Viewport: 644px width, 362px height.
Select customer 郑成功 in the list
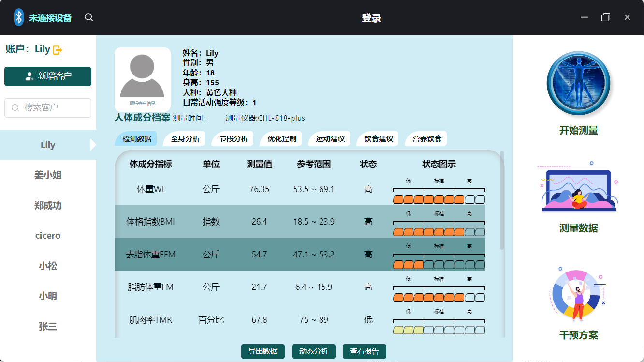48,205
